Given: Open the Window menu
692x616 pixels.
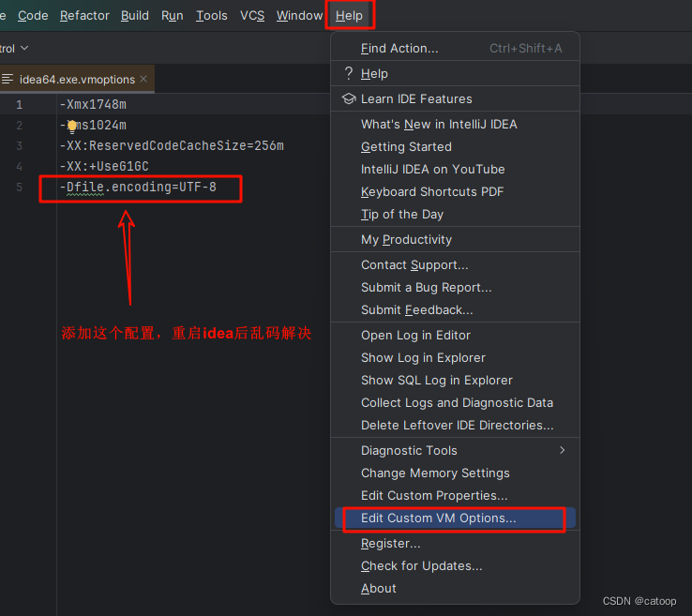Looking at the screenshot, I should 299,15.
